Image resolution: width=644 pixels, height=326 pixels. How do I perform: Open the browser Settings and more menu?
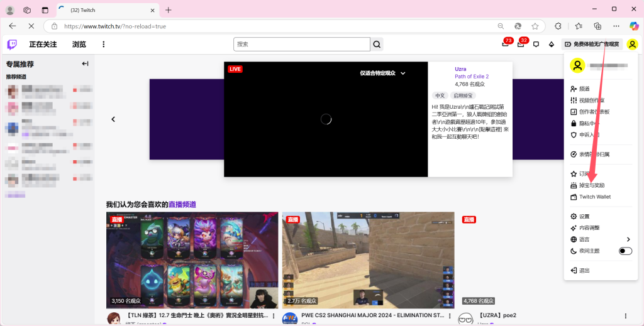pos(616,26)
